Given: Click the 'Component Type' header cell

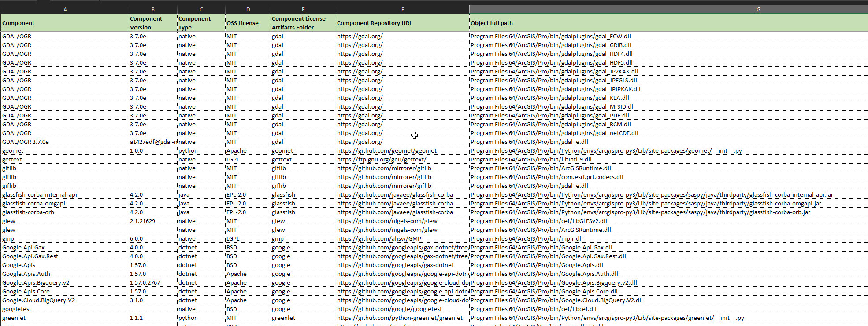Looking at the screenshot, I should (x=201, y=23).
